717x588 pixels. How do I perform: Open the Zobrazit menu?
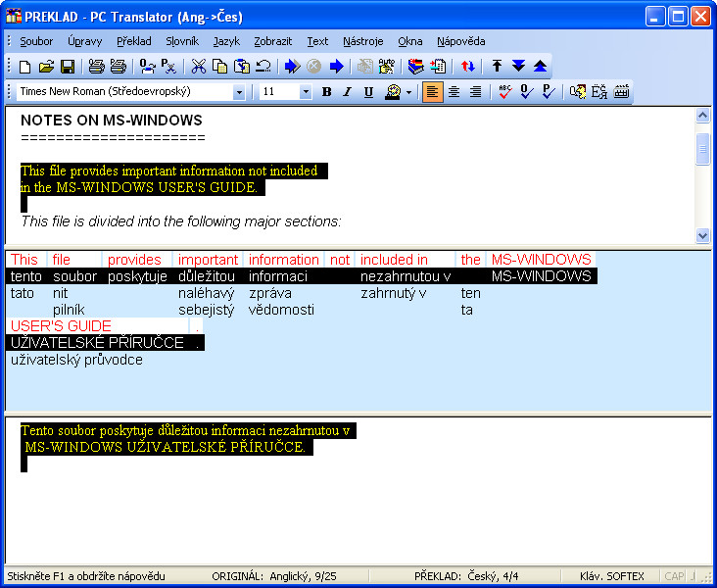click(273, 41)
